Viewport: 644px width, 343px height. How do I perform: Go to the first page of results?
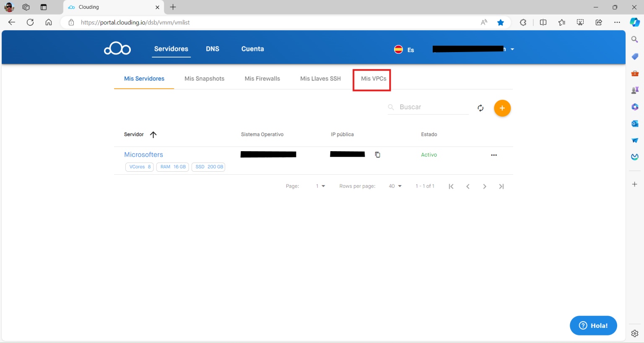pos(451,186)
